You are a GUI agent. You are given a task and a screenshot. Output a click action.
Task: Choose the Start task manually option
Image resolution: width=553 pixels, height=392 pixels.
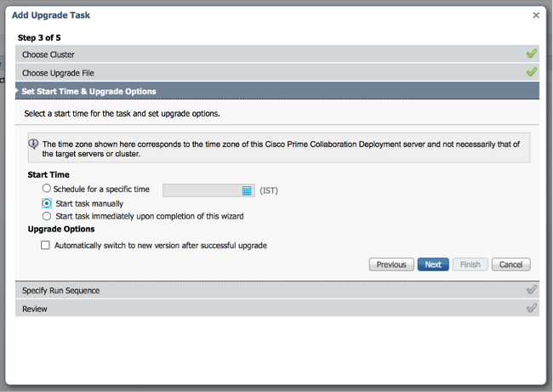tap(47, 203)
